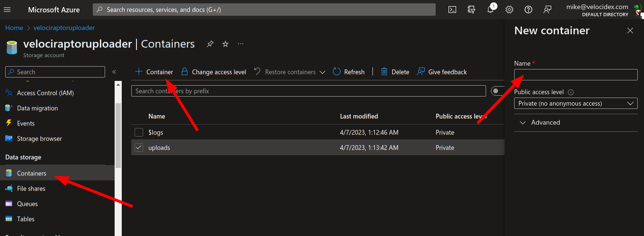Mark storage account as favorite star
The height and width of the screenshot is (236, 644).
click(x=225, y=44)
